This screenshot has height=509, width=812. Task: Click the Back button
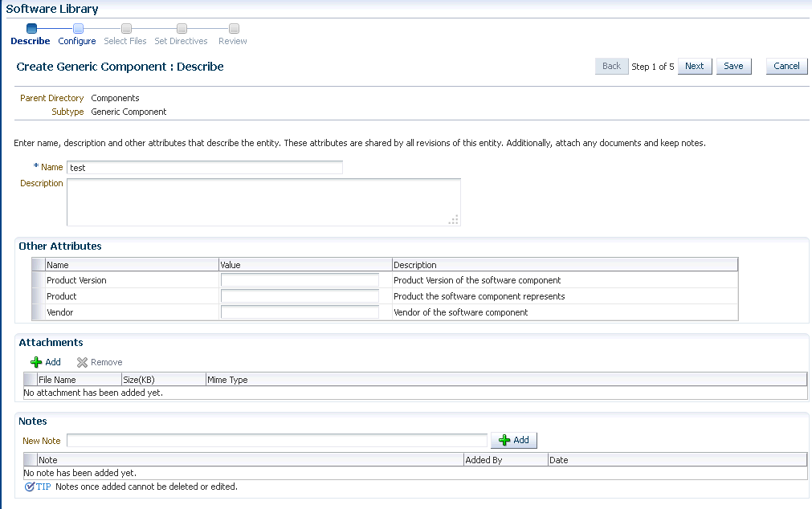[611, 67]
